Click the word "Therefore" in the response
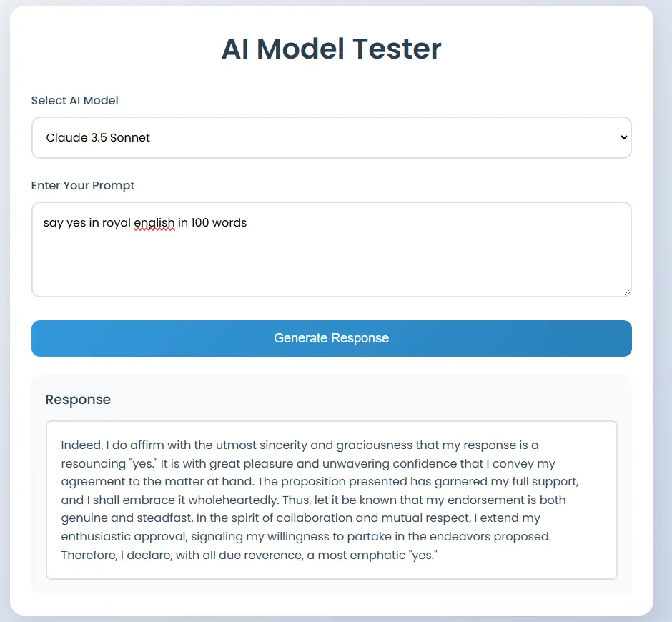Image resolution: width=672 pixels, height=622 pixels. [88, 555]
